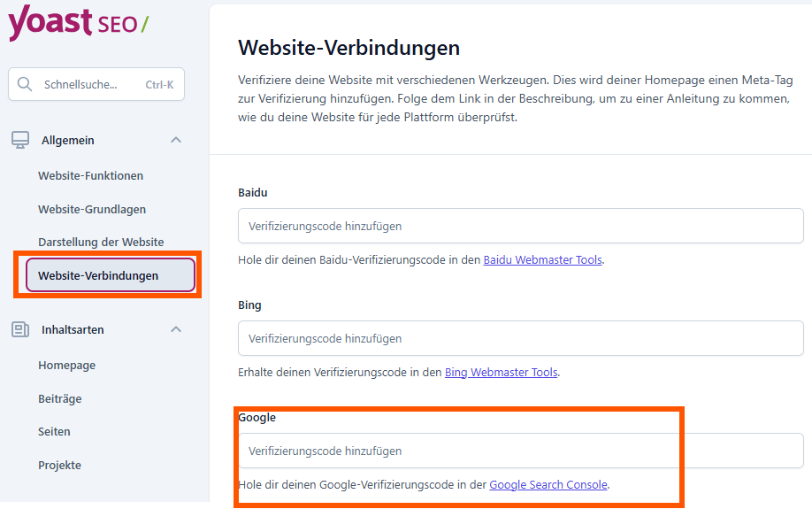Open Seiten settings

(x=54, y=431)
